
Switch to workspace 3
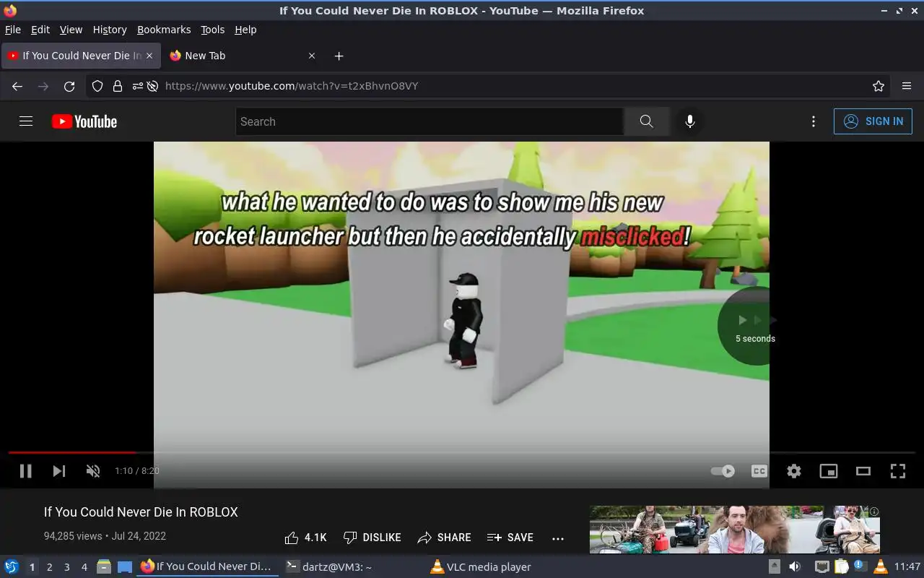66,567
